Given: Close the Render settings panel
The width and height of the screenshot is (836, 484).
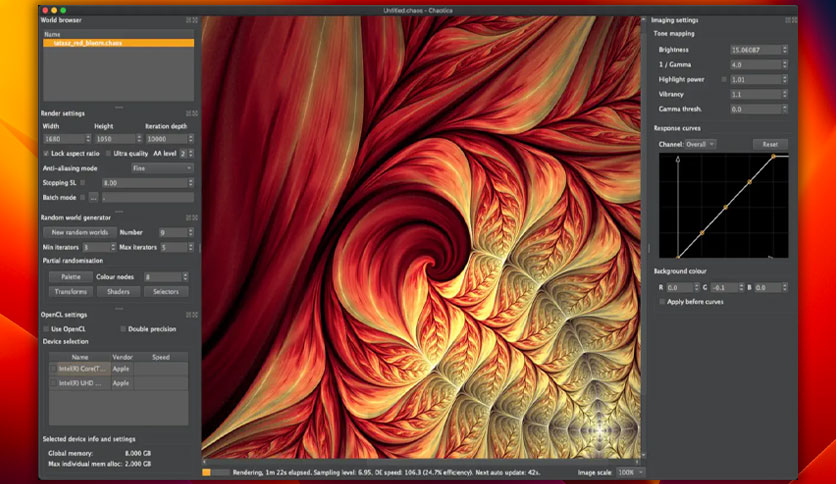Looking at the screenshot, I should click(x=195, y=114).
